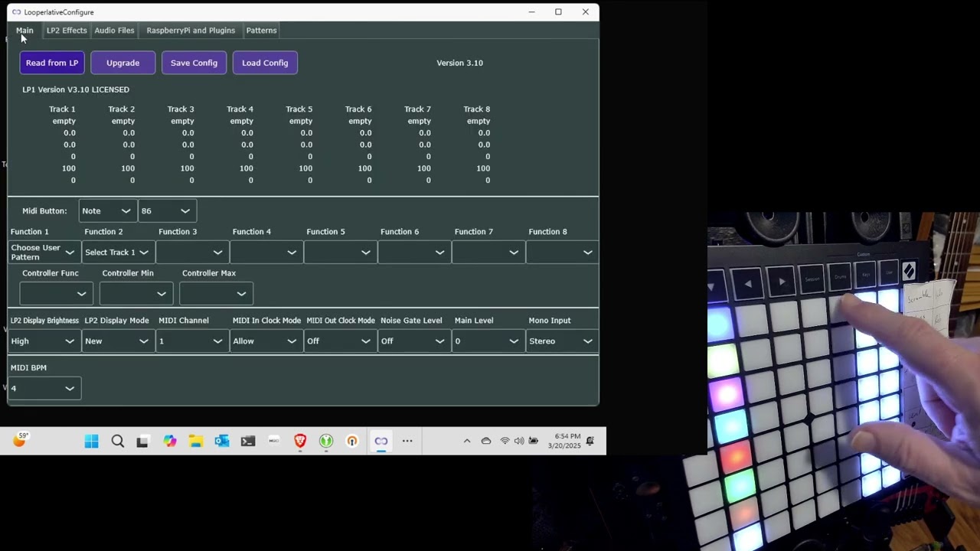Show hidden system tray icons
The height and width of the screenshot is (551, 980).
tap(467, 441)
